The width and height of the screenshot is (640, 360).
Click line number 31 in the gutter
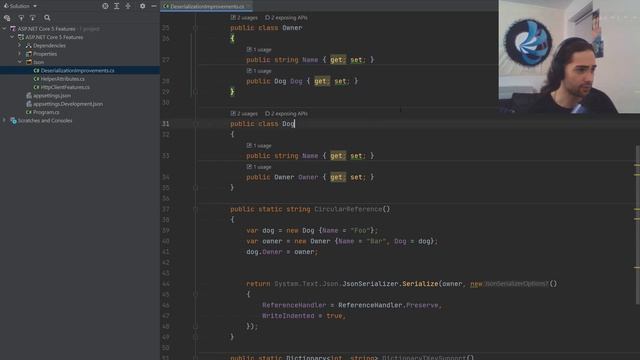point(166,124)
